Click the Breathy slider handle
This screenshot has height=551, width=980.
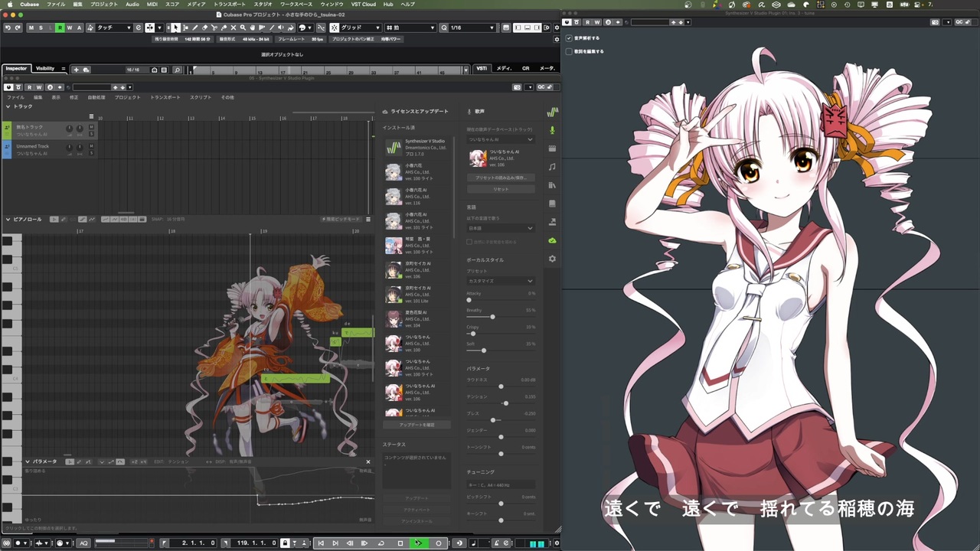point(492,317)
